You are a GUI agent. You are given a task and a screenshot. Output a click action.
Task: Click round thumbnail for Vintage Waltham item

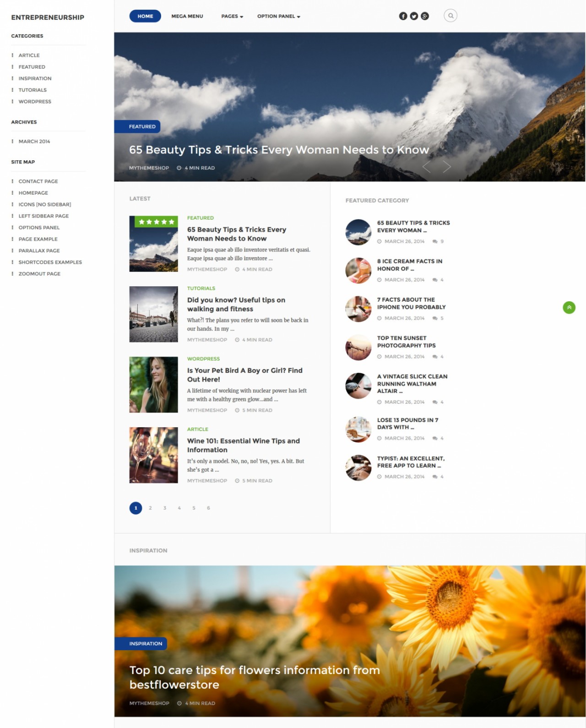coord(358,386)
